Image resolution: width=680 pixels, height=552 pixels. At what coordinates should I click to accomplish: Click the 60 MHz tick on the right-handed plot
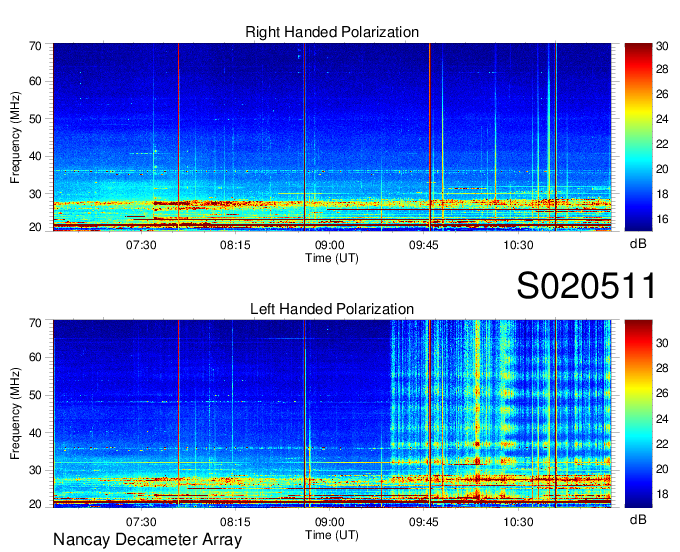click(35, 81)
